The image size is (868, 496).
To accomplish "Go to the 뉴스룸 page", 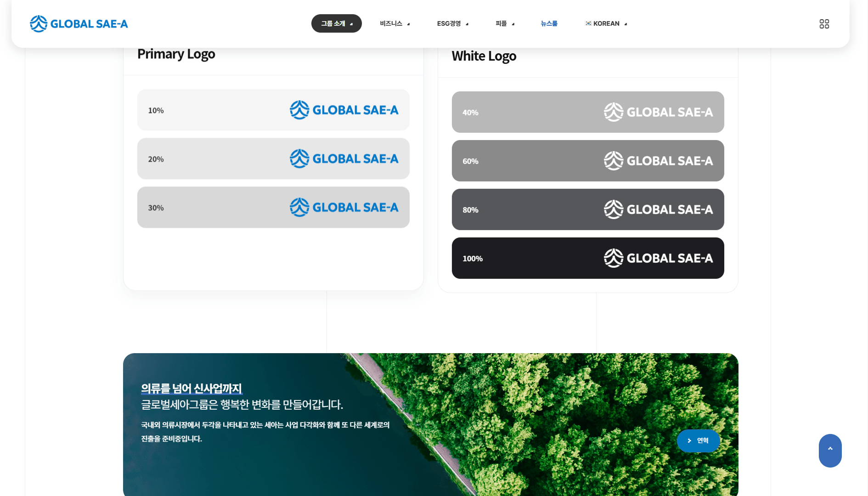I will [549, 23].
